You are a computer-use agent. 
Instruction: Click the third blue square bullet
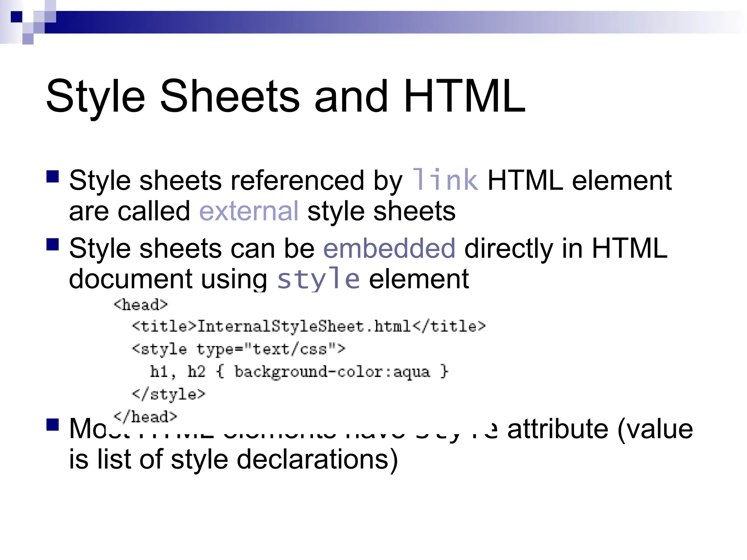coord(53,424)
